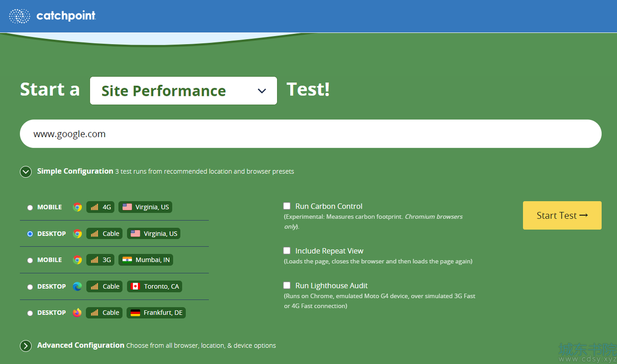The image size is (617, 364).
Task: Click the 'Mumbai, IN' location text
Action: [x=153, y=260]
